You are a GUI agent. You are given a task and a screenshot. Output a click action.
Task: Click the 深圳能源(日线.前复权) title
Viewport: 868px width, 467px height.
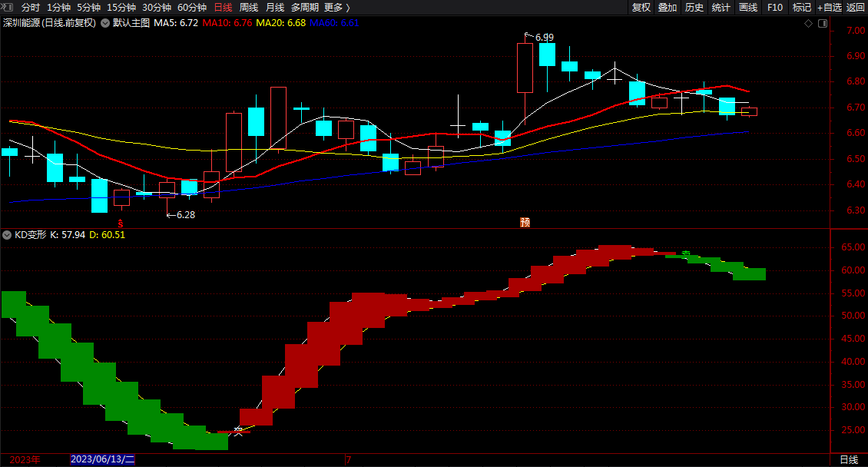[x=50, y=23]
